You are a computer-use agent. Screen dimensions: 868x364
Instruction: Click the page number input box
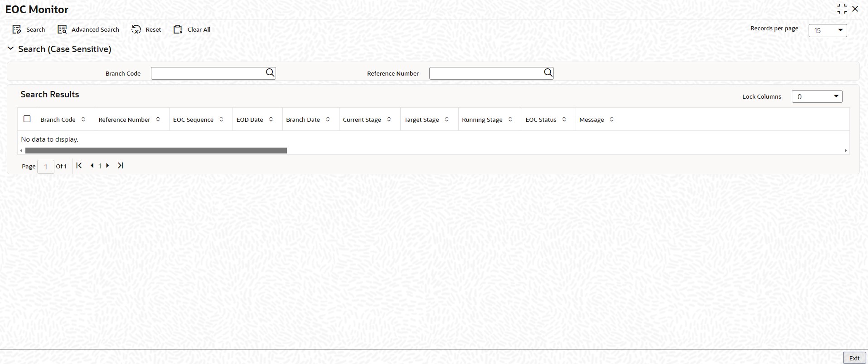46,167
